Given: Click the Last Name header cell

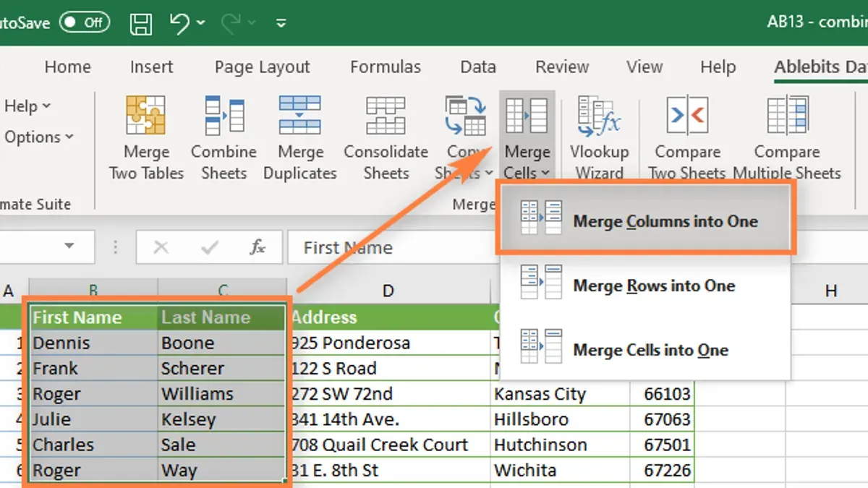Looking at the screenshot, I should pos(222,317).
